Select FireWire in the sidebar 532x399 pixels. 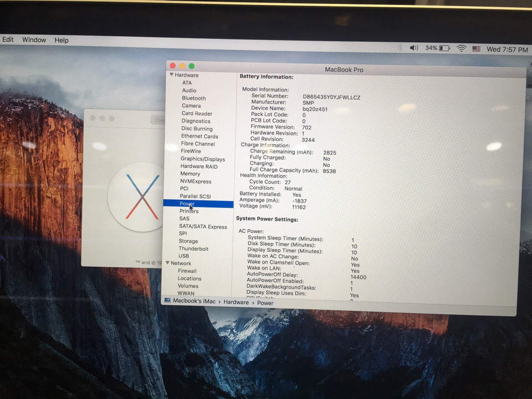click(191, 151)
